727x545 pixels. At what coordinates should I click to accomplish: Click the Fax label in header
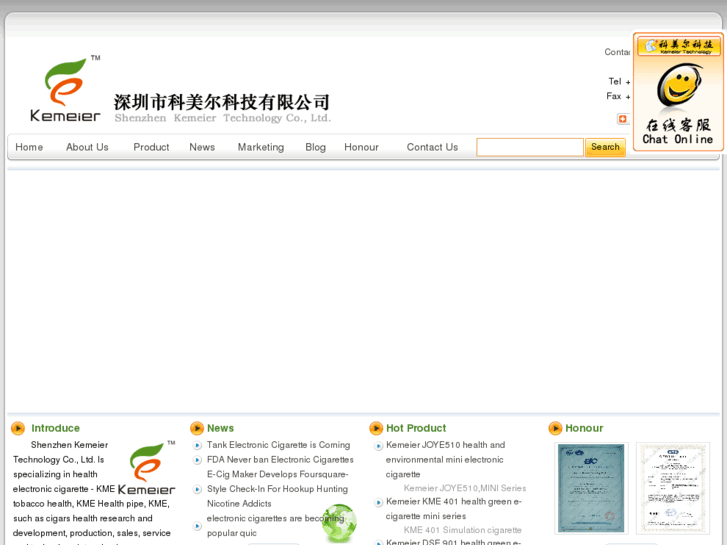(x=613, y=96)
